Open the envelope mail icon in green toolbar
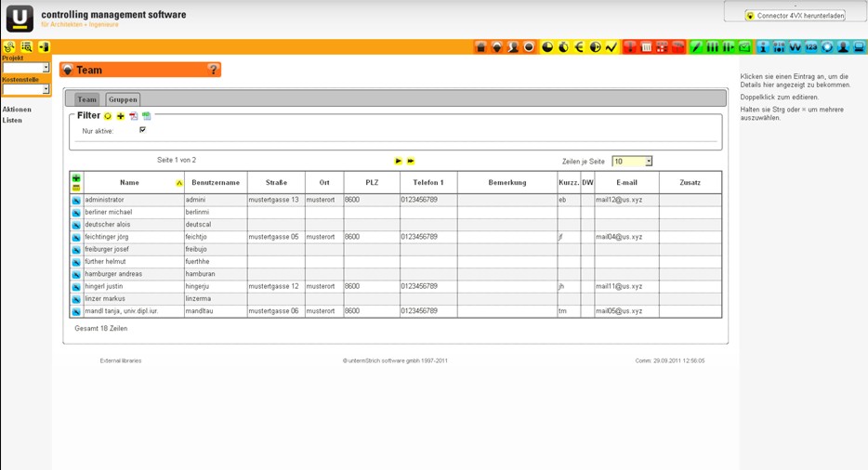 click(x=744, y=47)
